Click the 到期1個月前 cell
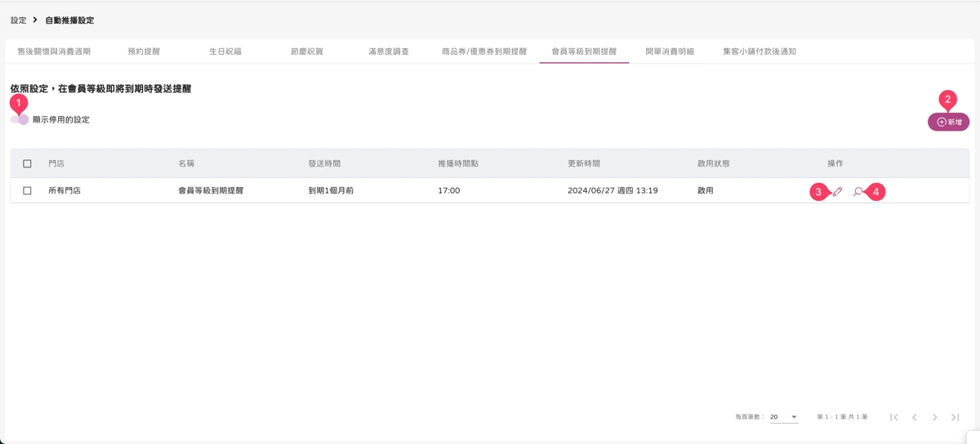 point(331,191)
